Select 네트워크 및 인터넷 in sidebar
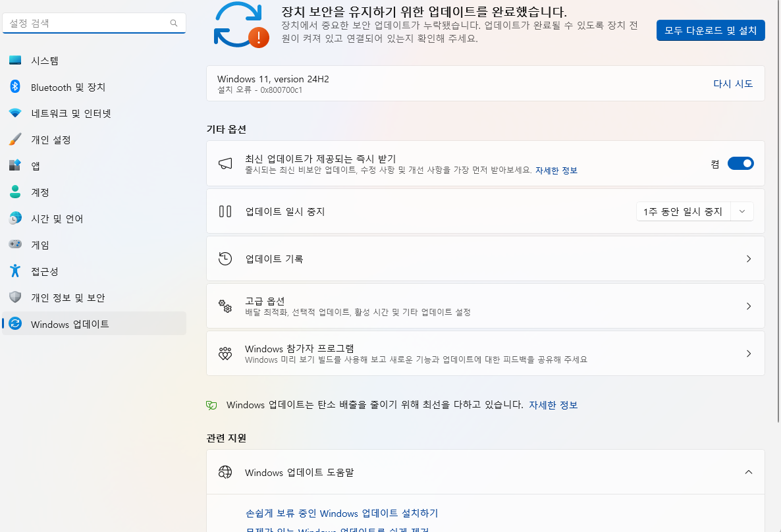The image size is (781, 532). pyautogui.click(x=66, y=113)
